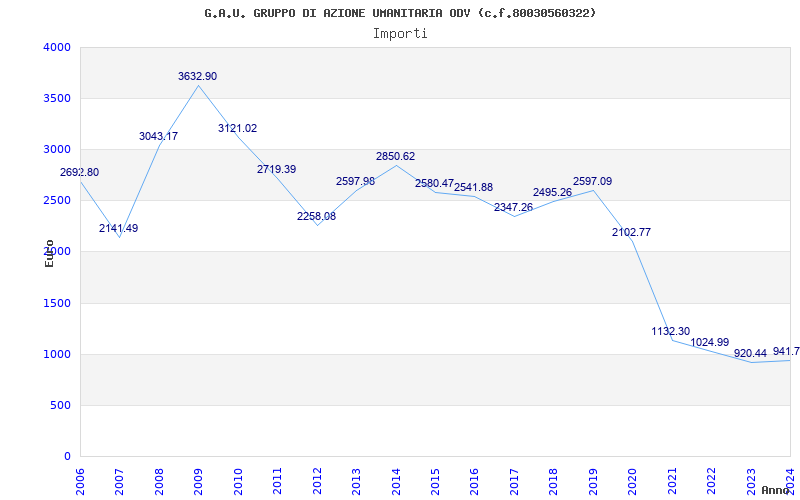Click the chart title G.A.U. GRUPPO DI AZIONE UMANITARIA
The image size is (800, 500).
point(400,13)
